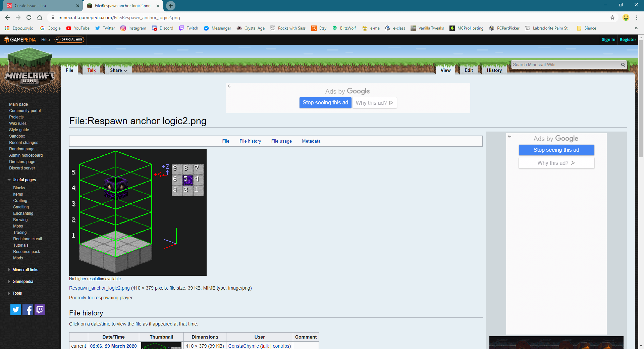Open the Etsy bookmark
The height and width of the screenshot is (349, 644).
319,28
